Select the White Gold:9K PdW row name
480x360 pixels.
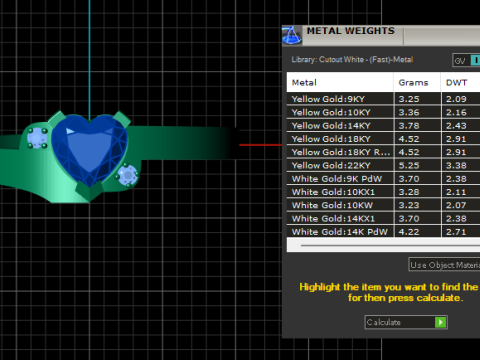pos(337,179)
